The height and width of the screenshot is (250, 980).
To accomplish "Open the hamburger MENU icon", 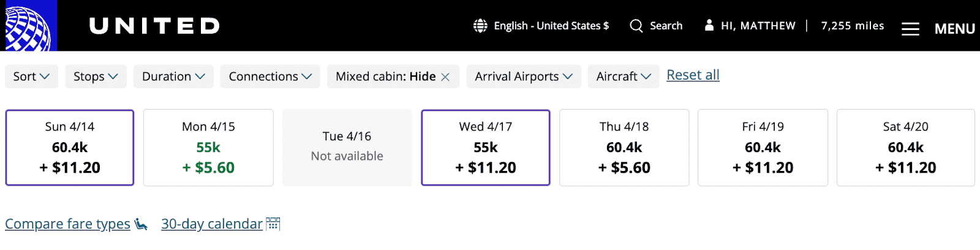I will coord(910,29).
